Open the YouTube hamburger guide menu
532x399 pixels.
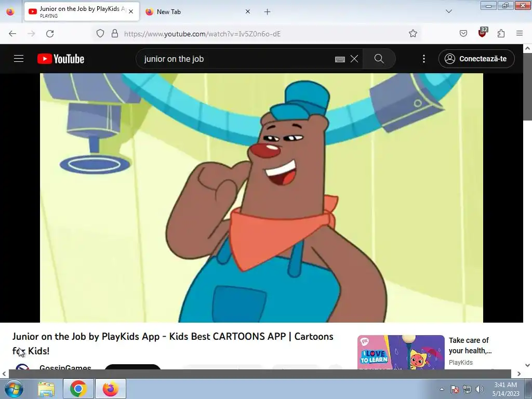(19, 59)
